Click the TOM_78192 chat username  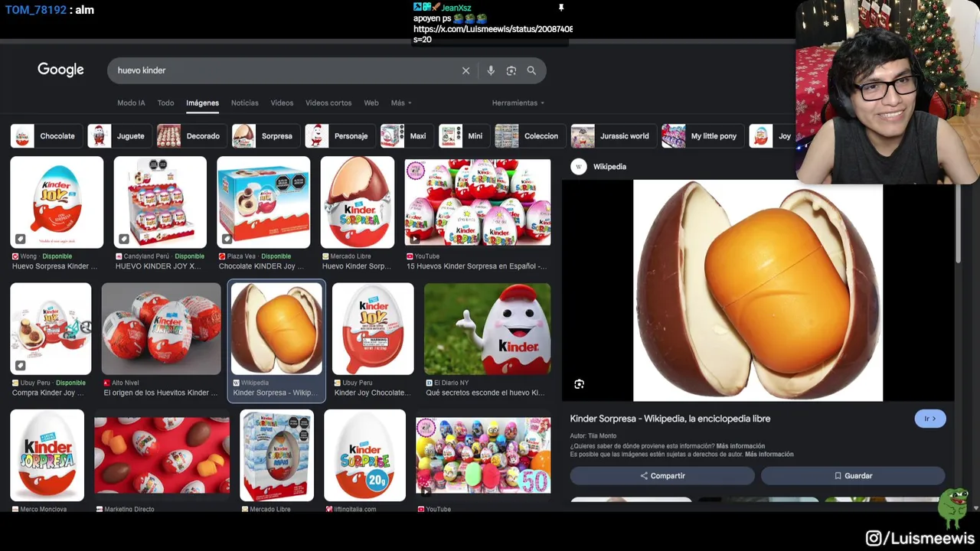[36, 10]
